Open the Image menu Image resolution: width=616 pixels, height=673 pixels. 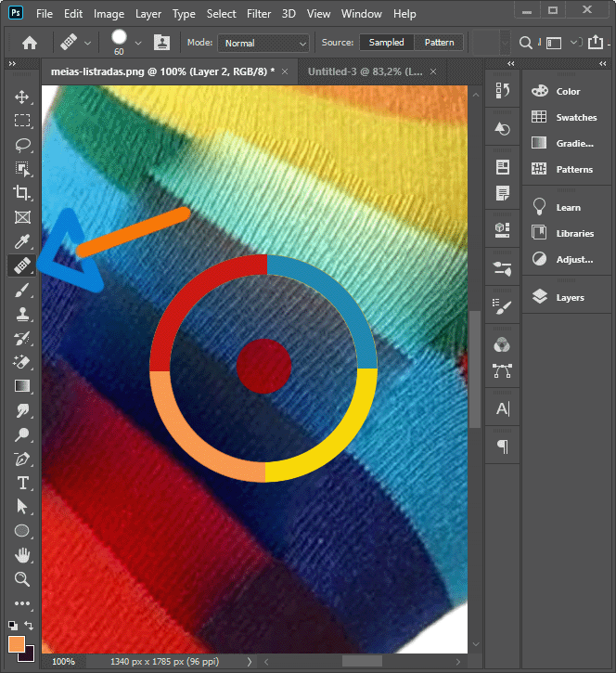click(109, 14)
